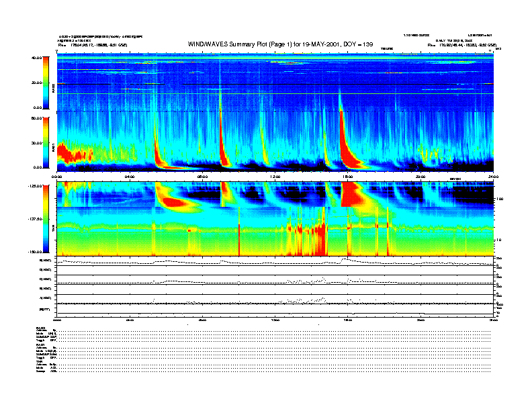The width and height of the screenshot is (532, 411).
Task: Click the 16:00 tick under RAD1 spectrogram
Action: pos(348,177)
